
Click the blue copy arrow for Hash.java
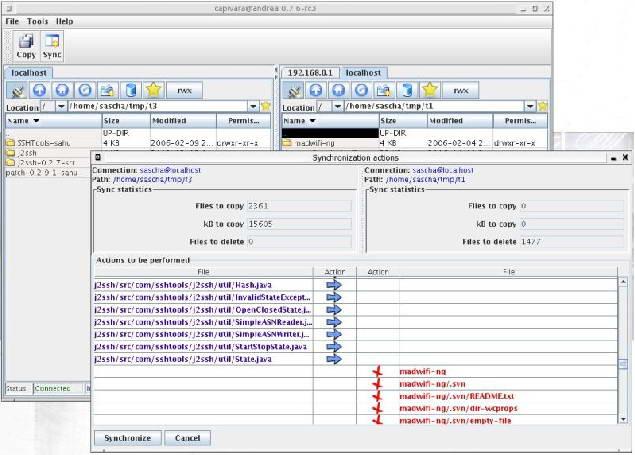click(x=334, y=285)
